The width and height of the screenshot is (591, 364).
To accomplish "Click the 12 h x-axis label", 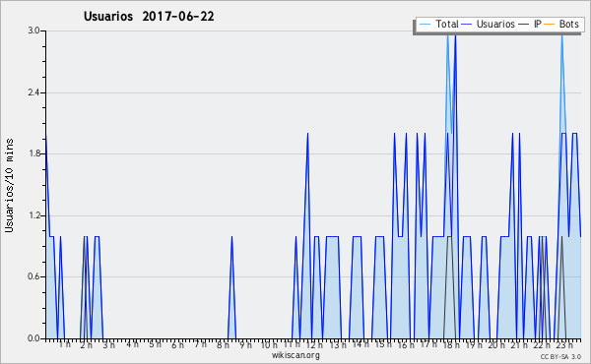I will (314, 344).
